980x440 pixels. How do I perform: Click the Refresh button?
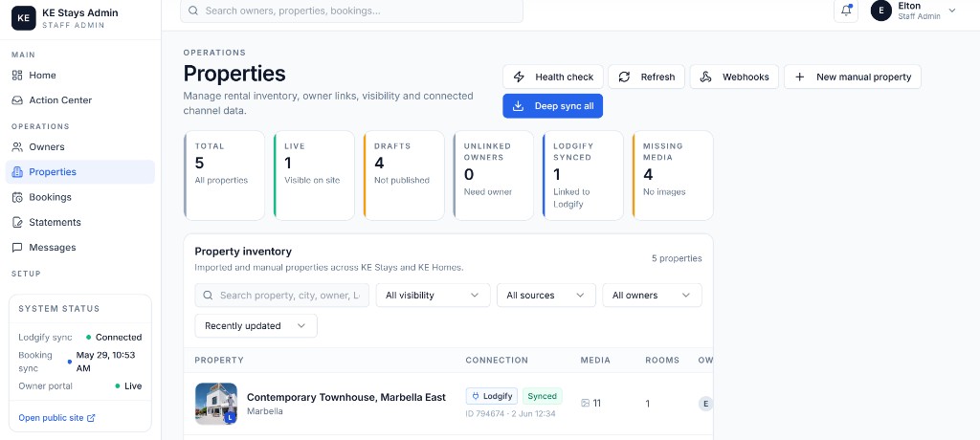coord(646,77)
